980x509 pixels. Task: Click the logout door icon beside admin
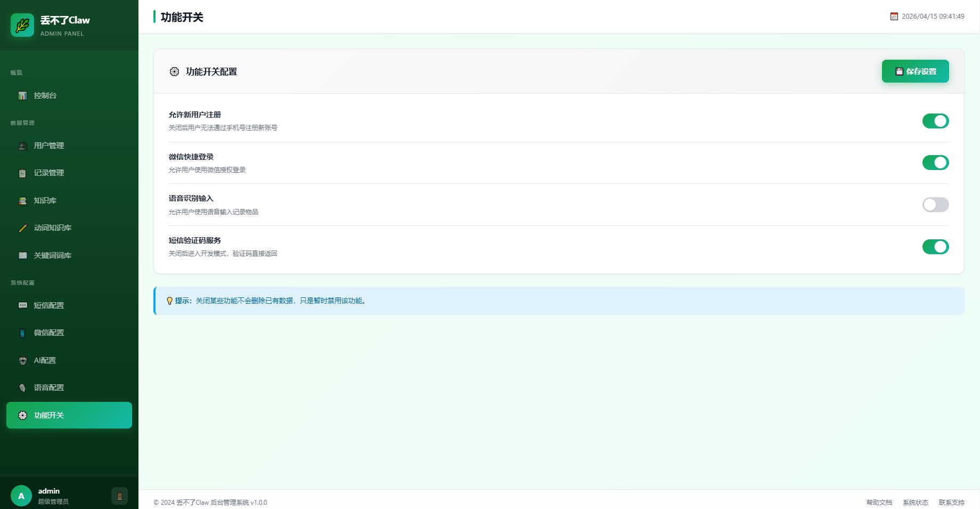click(119, 496)
